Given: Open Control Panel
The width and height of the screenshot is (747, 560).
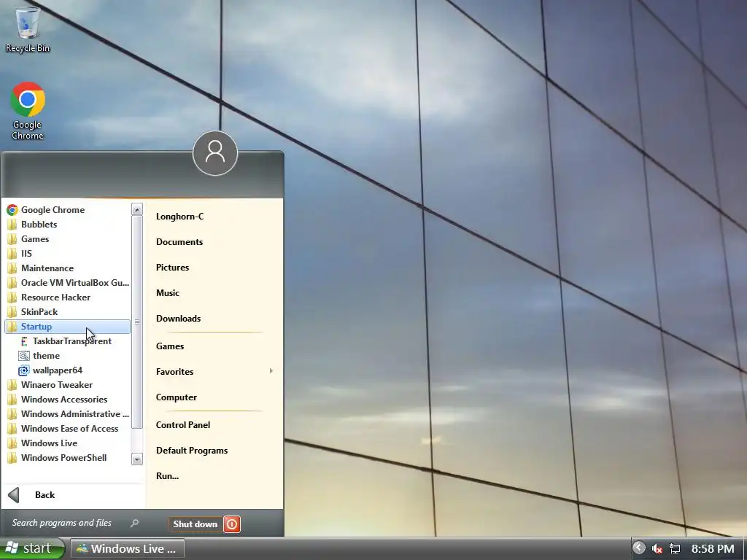Looking at the screenshot, I should tap(183, 425).
